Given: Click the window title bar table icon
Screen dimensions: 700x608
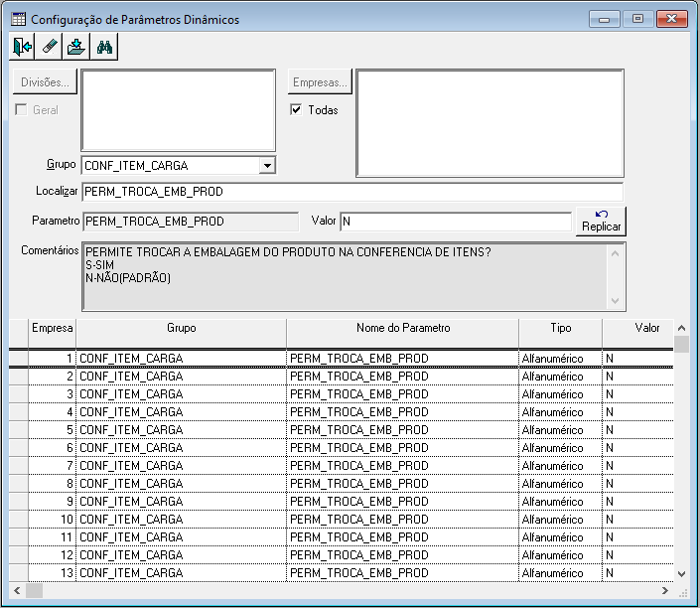Looking at the screenshot, I should point(19,19).
